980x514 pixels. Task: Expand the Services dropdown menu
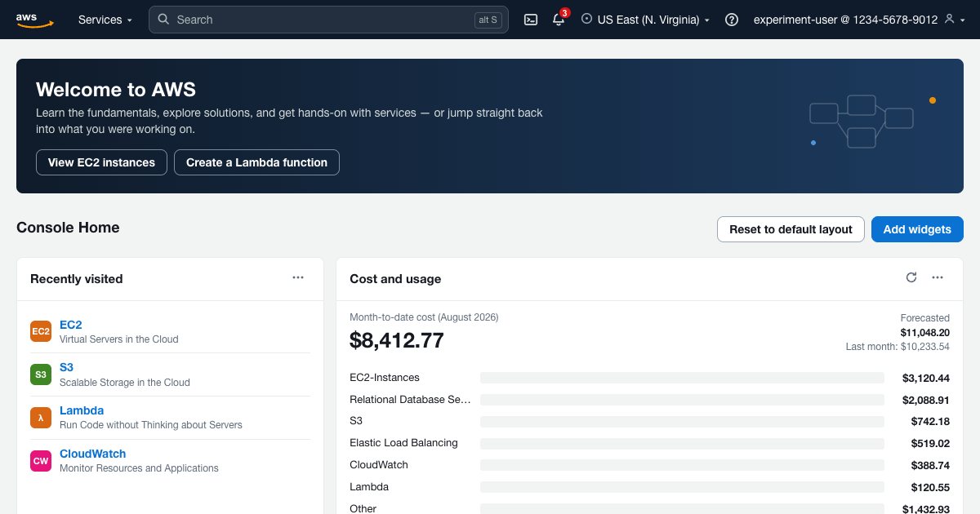point(105,20)
